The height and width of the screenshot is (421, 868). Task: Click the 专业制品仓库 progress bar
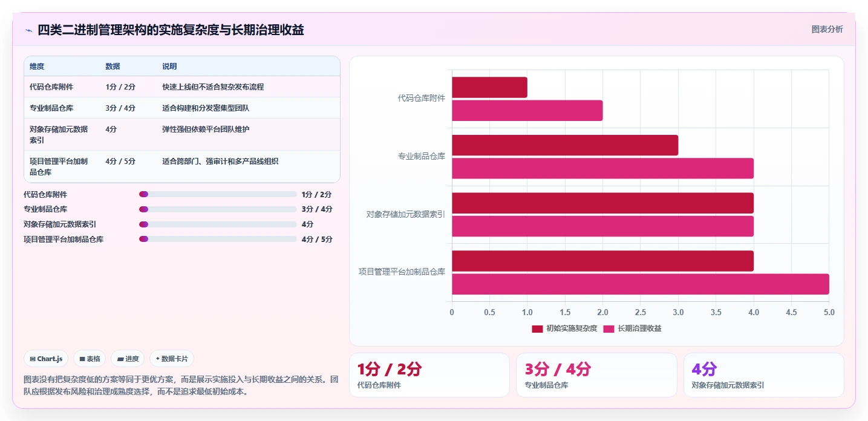coord(218,209)
